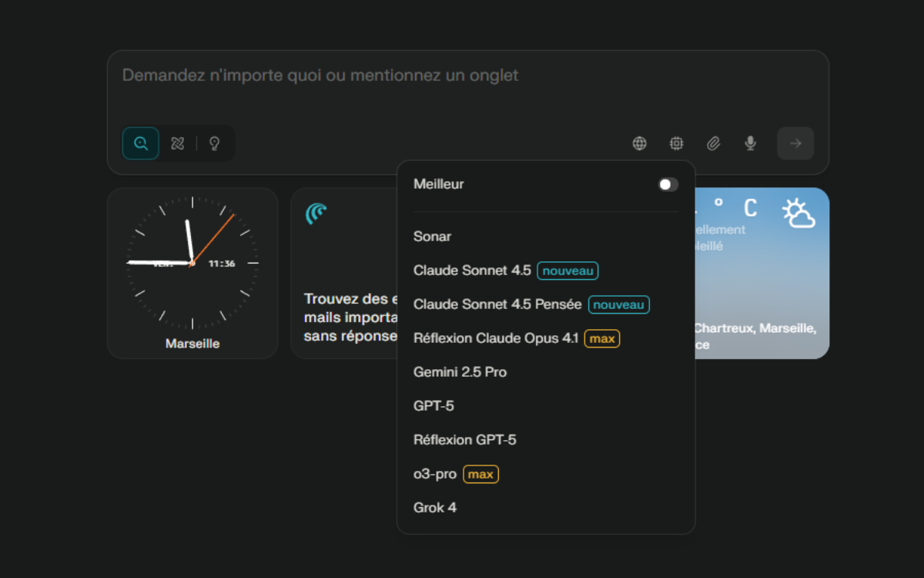Select Réflexion Claude Opus 4.1
This screenshot has width=924, height=578.
pyautogui.click(x=495, y=338)
